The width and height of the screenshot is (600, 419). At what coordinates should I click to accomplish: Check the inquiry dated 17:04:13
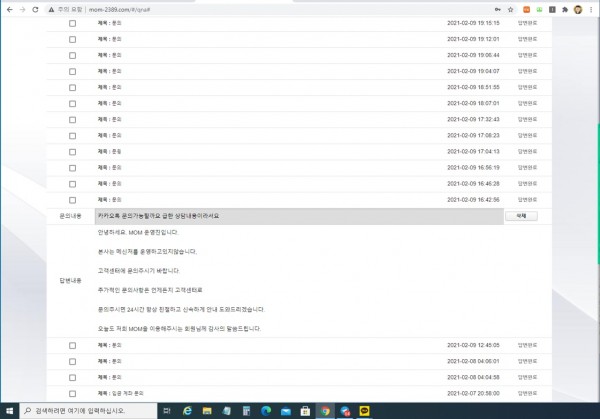coord(72,152)
